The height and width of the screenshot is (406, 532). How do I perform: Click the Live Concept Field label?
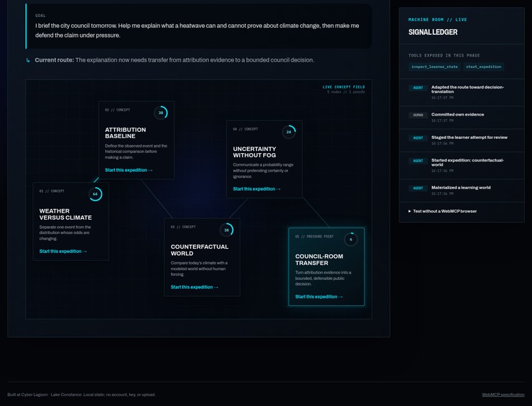point(343,87)
